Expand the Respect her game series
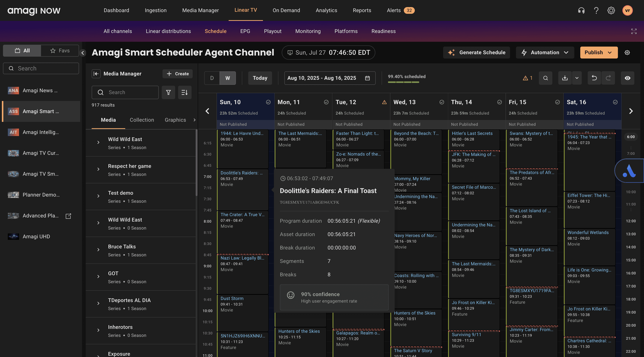The image size is (644, 357). (98, 169)
